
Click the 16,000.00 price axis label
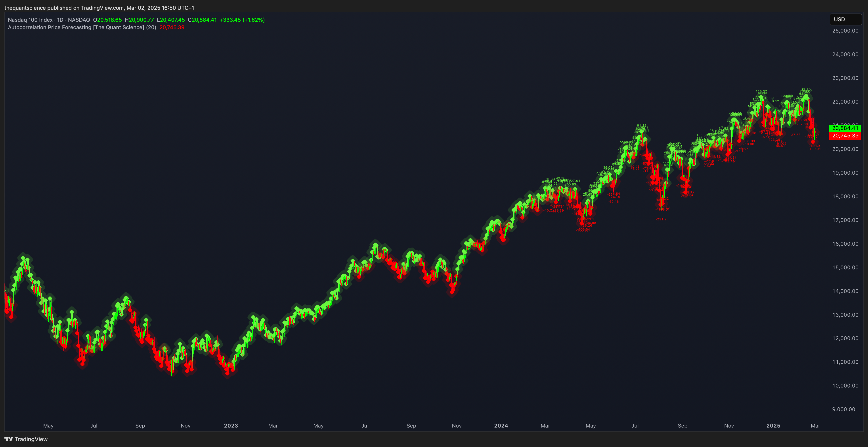pos(845,244)
